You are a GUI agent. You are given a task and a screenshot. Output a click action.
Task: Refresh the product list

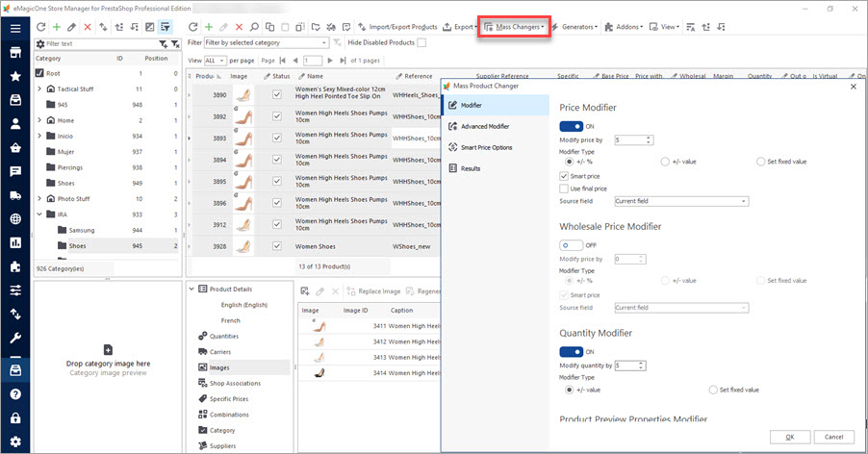pyautogui.click(x=192, y=27)
